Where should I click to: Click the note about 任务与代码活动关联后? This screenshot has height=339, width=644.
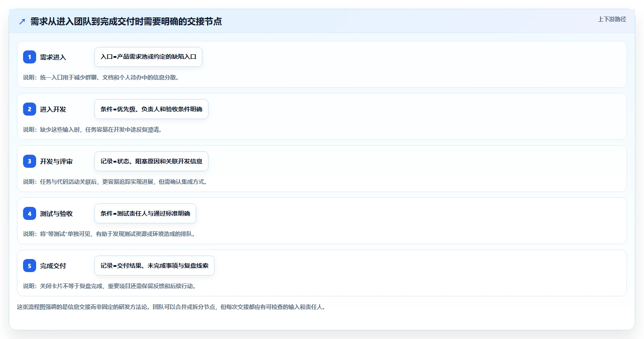tap(115, 182)
